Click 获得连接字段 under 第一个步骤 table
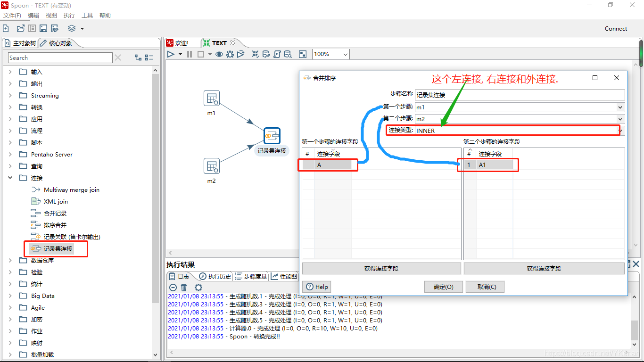 coord(381,268)
